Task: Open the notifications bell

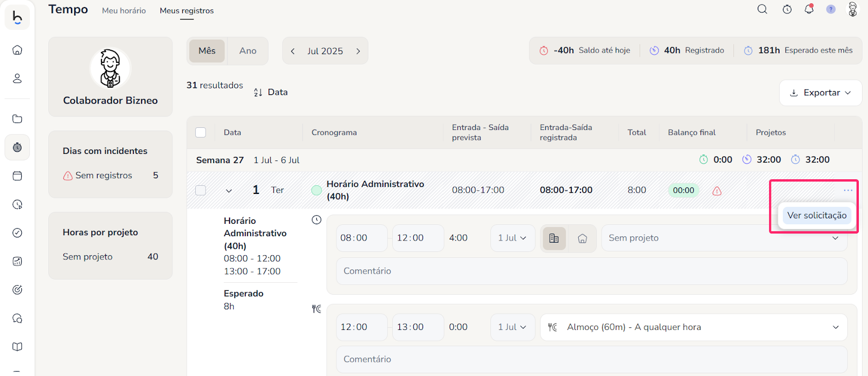Action: coord(809,9)
